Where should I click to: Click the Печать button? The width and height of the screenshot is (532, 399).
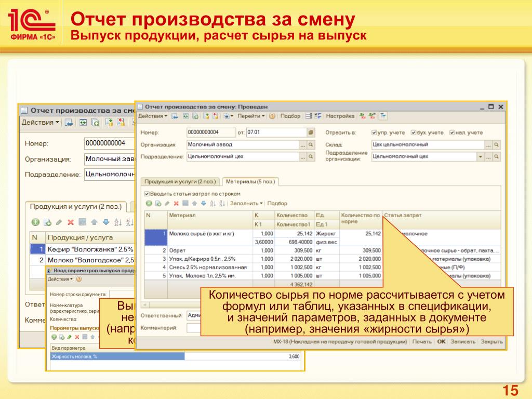422,342
